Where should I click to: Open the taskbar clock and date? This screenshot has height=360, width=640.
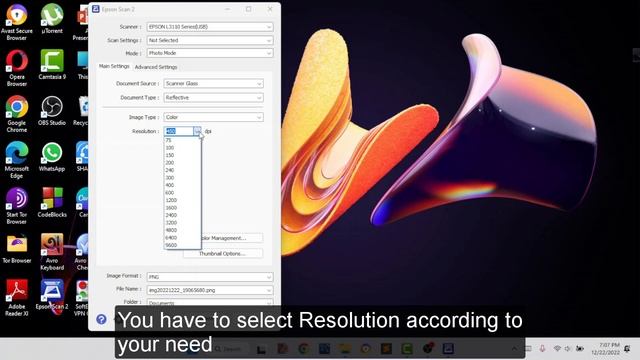click(606, 349)
